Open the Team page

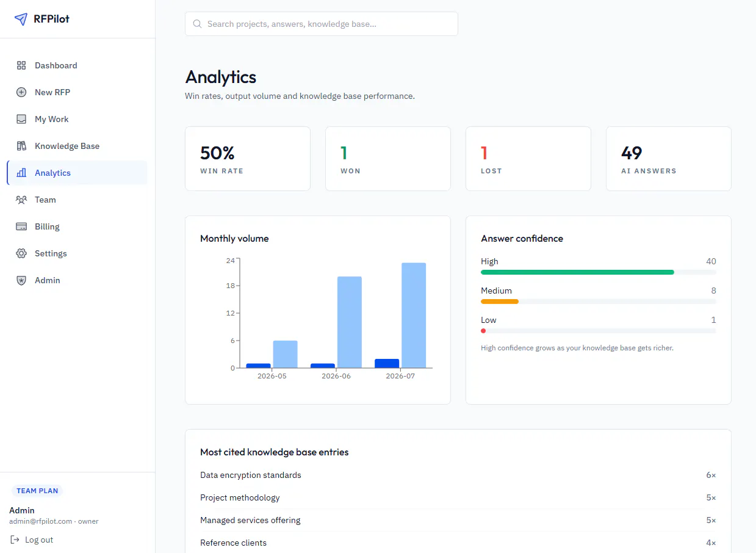pyautogui.click(x=77, y=200)
